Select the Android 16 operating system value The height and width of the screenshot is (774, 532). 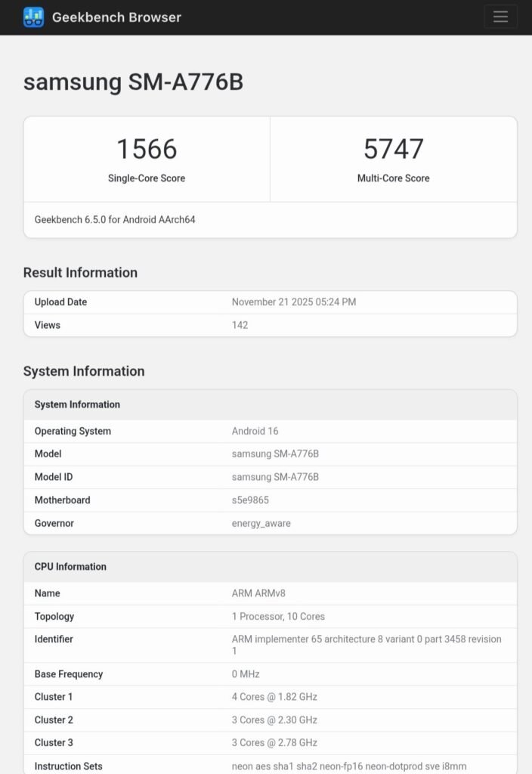pyautogui.click(x=255, y=431)
